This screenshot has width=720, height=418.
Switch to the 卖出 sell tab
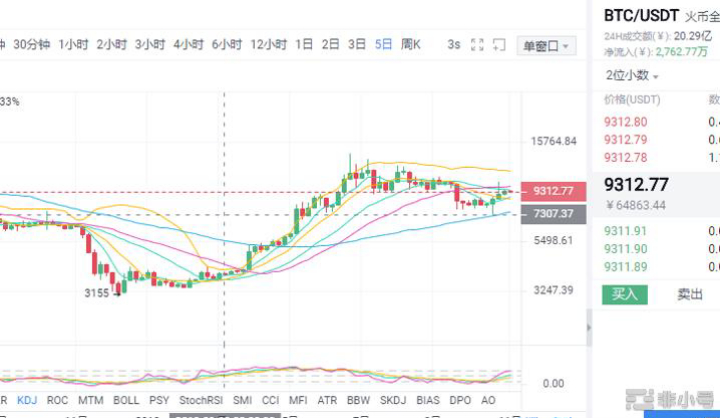[690, 294]
